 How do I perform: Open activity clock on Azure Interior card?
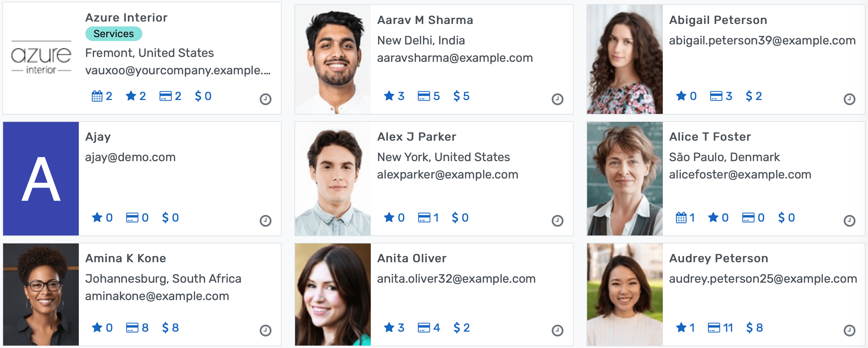(x=266, y=99)
